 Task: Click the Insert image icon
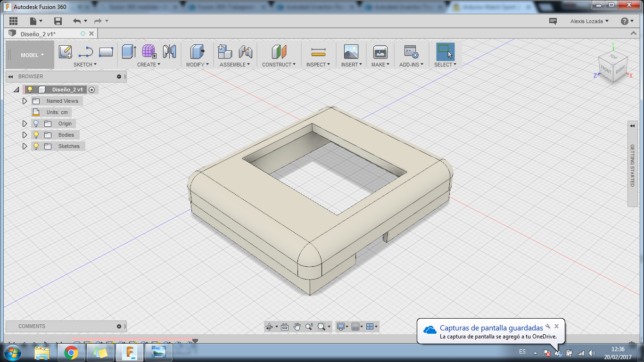coord(351,51)
